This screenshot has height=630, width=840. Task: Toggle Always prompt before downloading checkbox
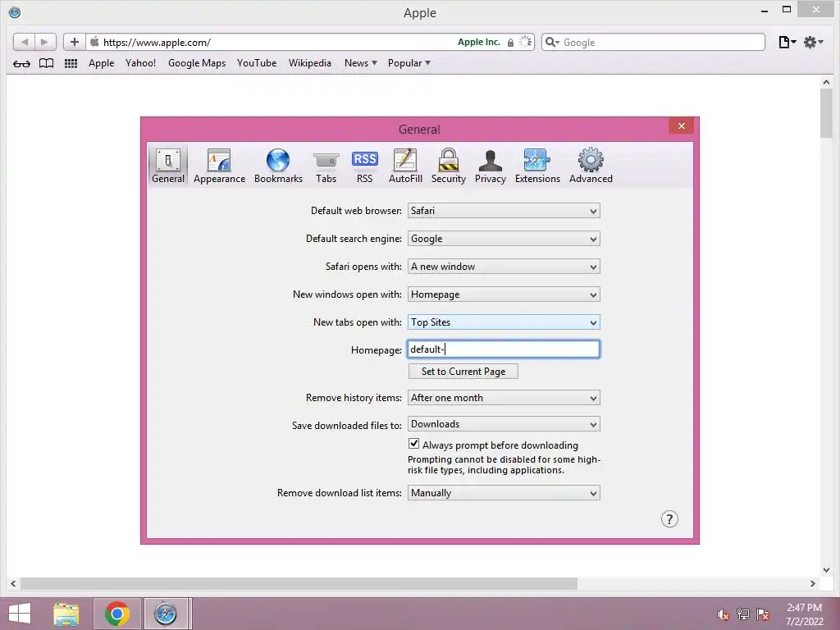click(413, 444)
